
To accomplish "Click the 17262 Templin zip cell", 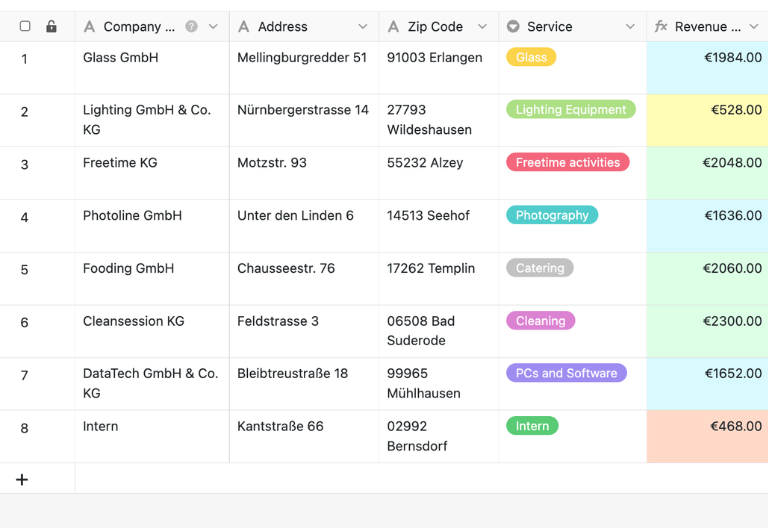I will (439, 279).
